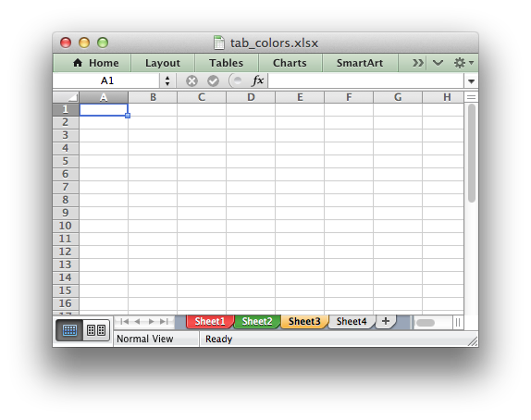Select the orange Sheet3 tab

(x=304, y=321)
